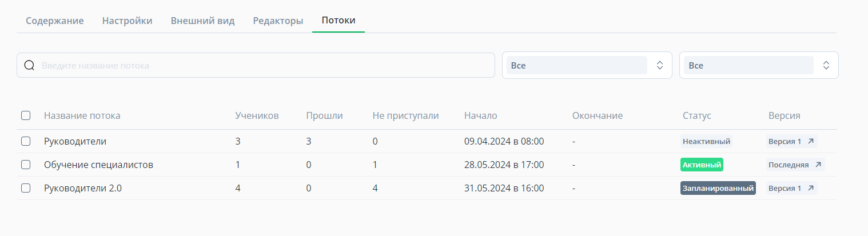This screenshot has width=868, height=236.
Task: Click the Активный status badge
Action: pyautogui.click(x=702, y=165)
